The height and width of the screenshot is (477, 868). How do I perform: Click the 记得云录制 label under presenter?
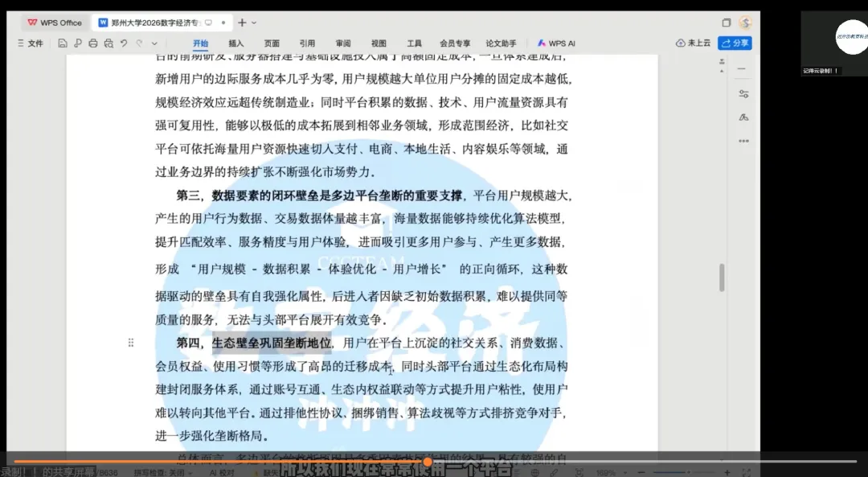pos(820,71)
